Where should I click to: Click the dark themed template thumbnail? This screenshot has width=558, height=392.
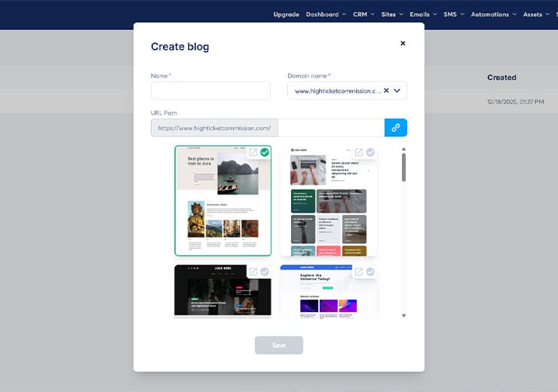pyautogui.click(x=222, y=290)
